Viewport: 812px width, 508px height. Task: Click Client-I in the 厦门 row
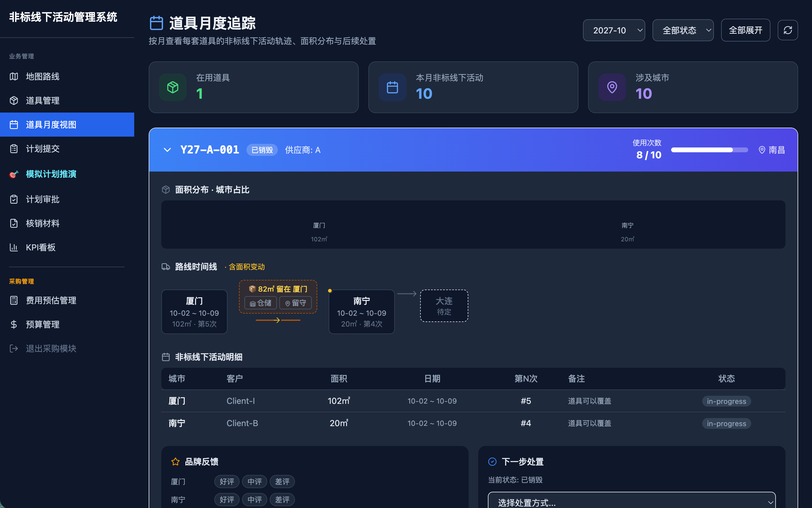pos(240,401)
